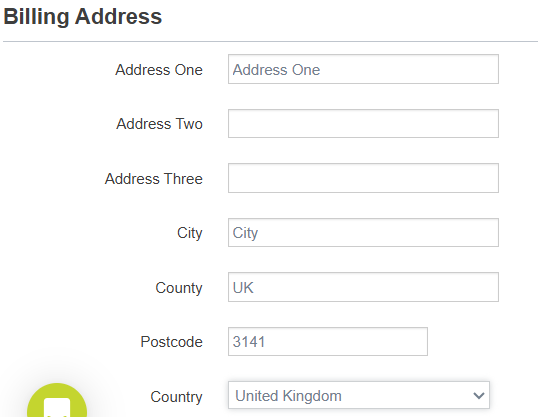
Task: Click the Billing Address heading
Action: click(82, 16)
